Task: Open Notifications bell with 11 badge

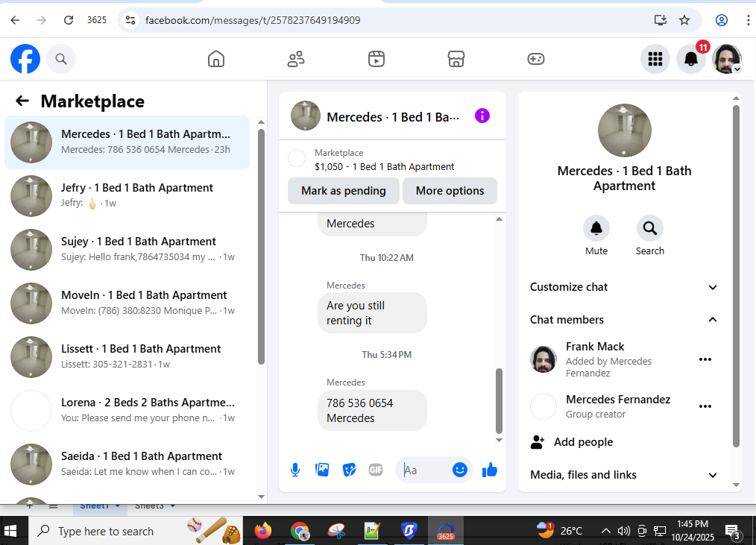Action: click(691, 59)
